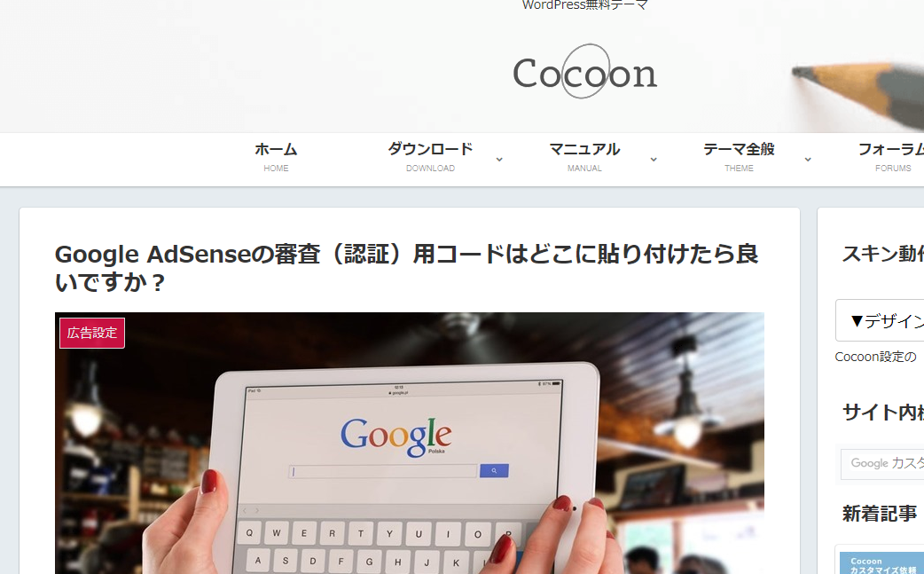The height and width of the screenshot is (574, 924).
Task: Open the フォーラム FORUMS menu item
Action: tap(890, 158)
